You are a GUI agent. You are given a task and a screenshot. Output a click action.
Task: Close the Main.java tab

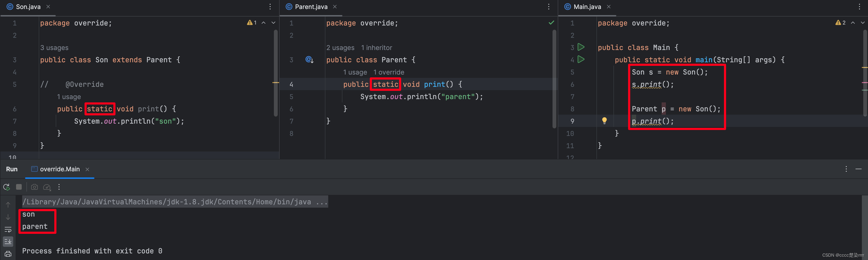click(608, 7)
